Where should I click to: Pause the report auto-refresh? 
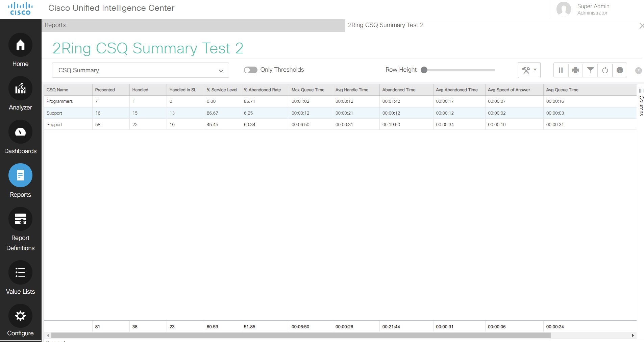click(561, 70)
